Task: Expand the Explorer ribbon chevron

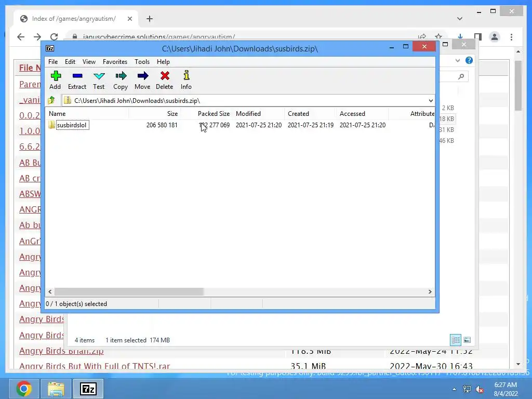Action: tap(457, 60)
